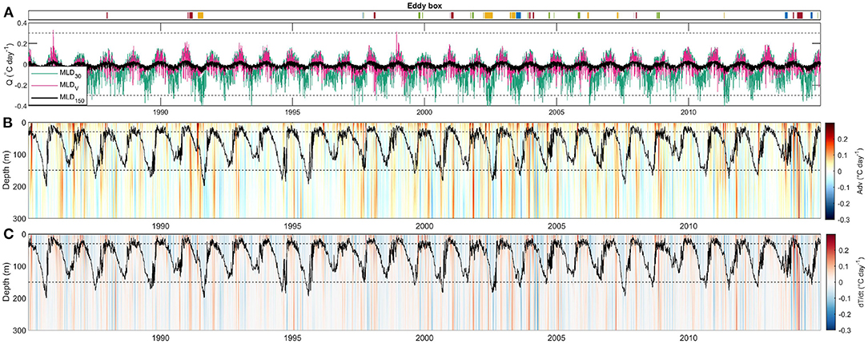This screenshot has height=344, width=868.
Task: Click the 0.2 tick on the Adv colorbar
Action: click(x=843, y=140)
